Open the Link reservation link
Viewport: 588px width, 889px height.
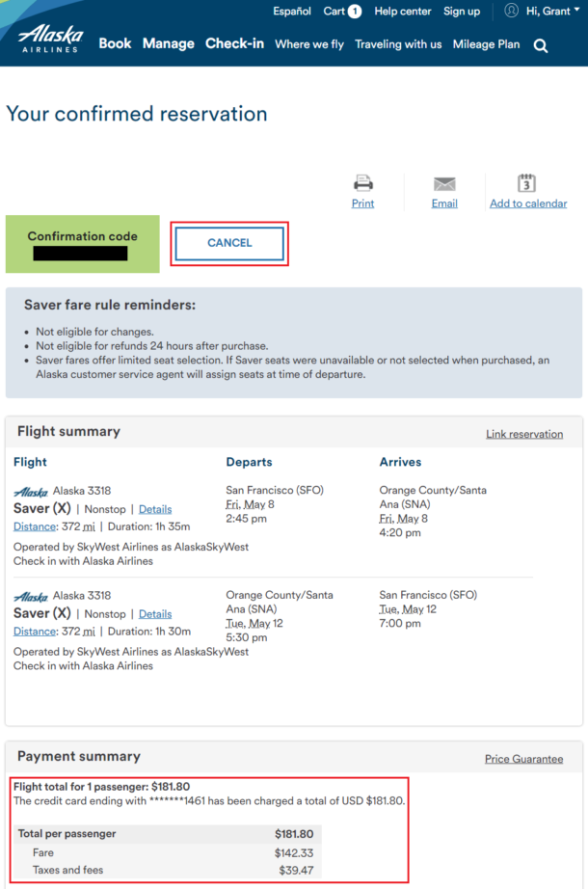(524, 434)
